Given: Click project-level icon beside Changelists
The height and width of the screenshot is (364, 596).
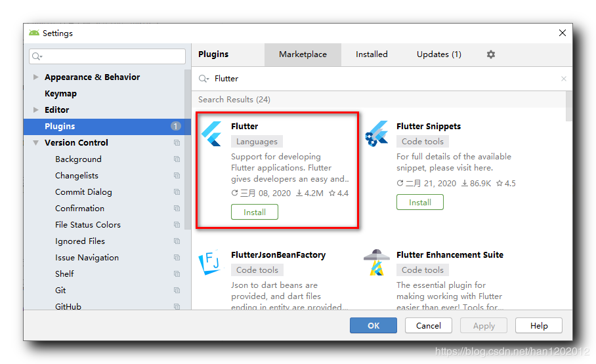Looking at the screenshot, I should click(177, 176).
